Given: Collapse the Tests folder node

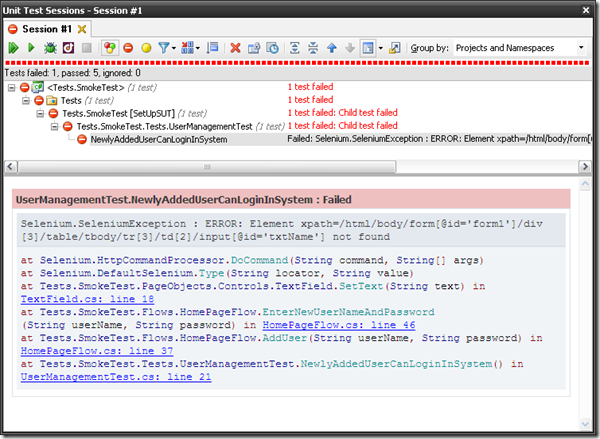Looking at the screenshot, I should [26, 101].
